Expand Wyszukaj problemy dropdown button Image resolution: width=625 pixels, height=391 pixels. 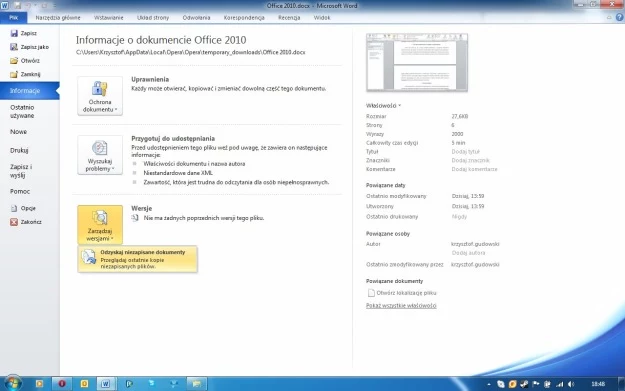100,155
